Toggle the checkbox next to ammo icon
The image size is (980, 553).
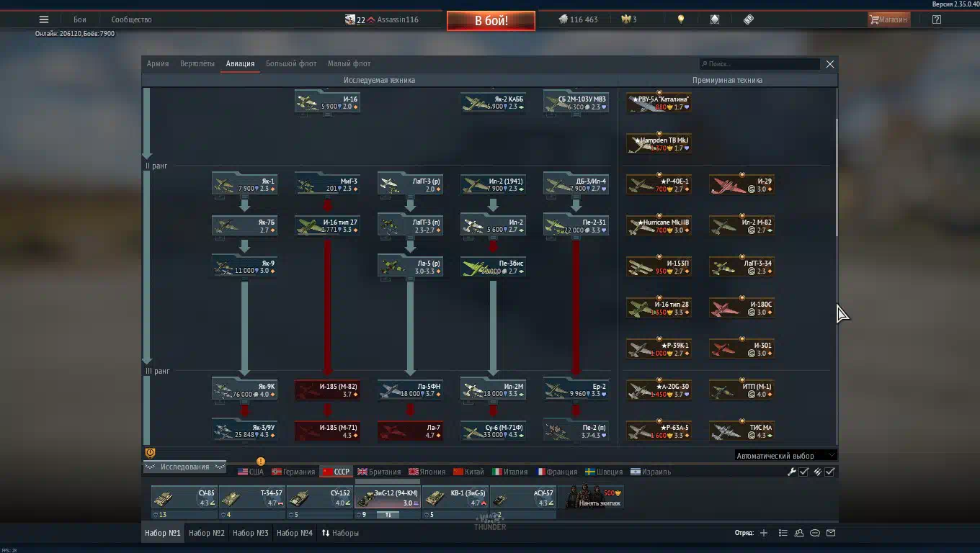point(830,472)
